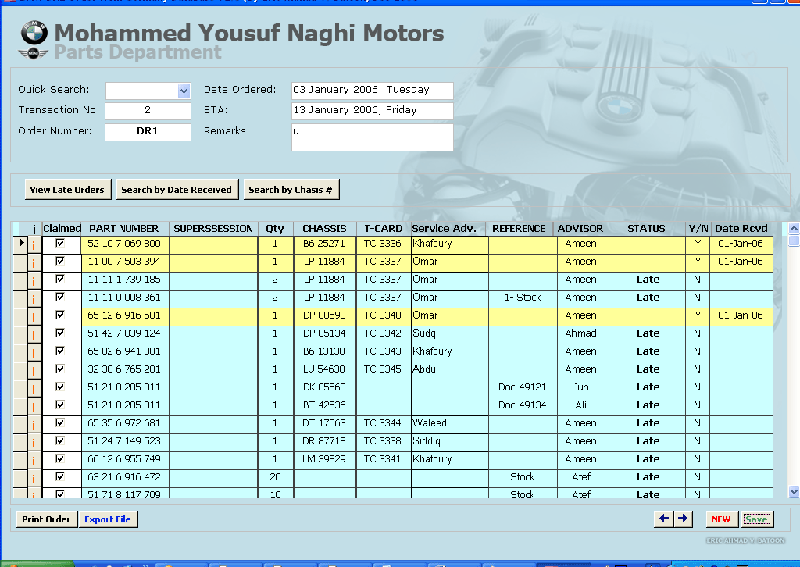Click chassis cell LJ 54600
The image size is (800, 567).
coord(324,368)
